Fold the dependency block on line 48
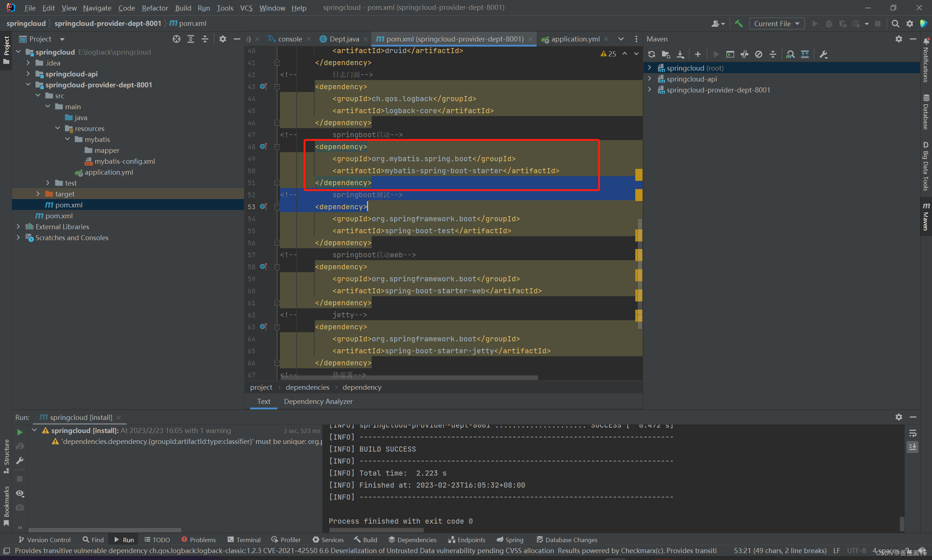The width and height of the screenshot is (932, 560). [277, 147]
